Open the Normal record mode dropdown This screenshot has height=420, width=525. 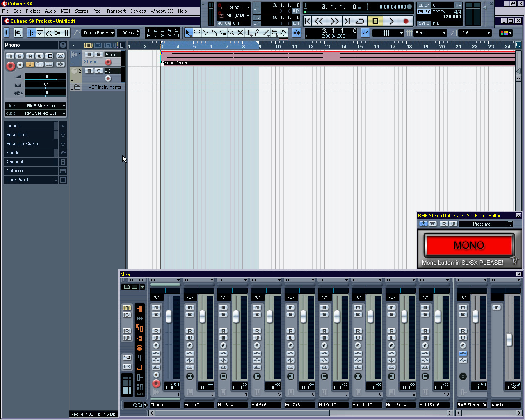234,7
